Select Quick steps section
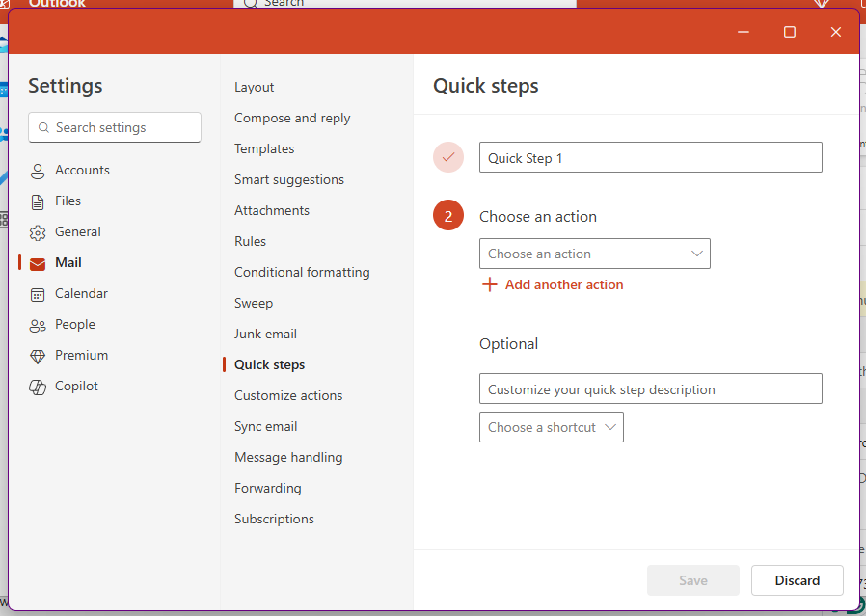The image size is (866, 616). [269, 365]
